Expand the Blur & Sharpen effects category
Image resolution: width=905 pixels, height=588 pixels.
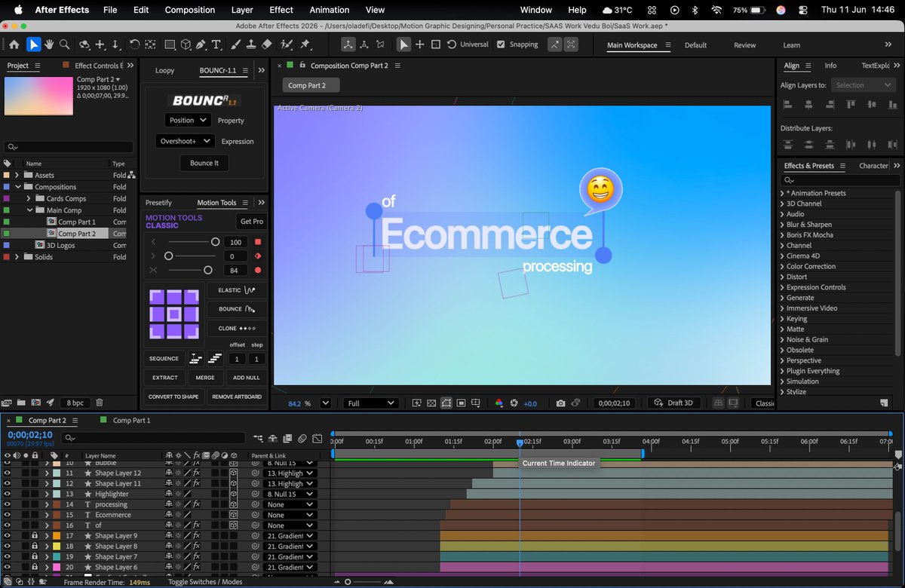[782, 225]
